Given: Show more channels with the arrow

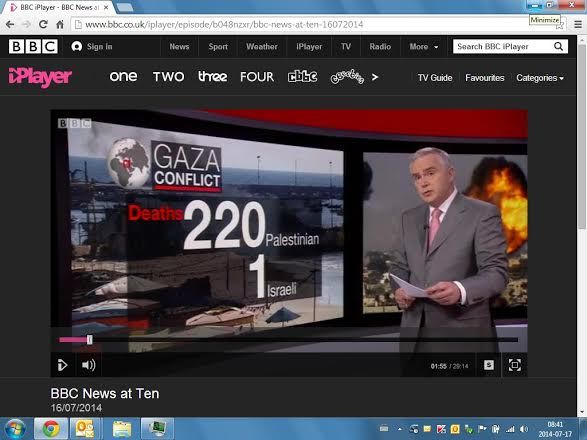Looking at the screenshot, I should tap(375, 77).
